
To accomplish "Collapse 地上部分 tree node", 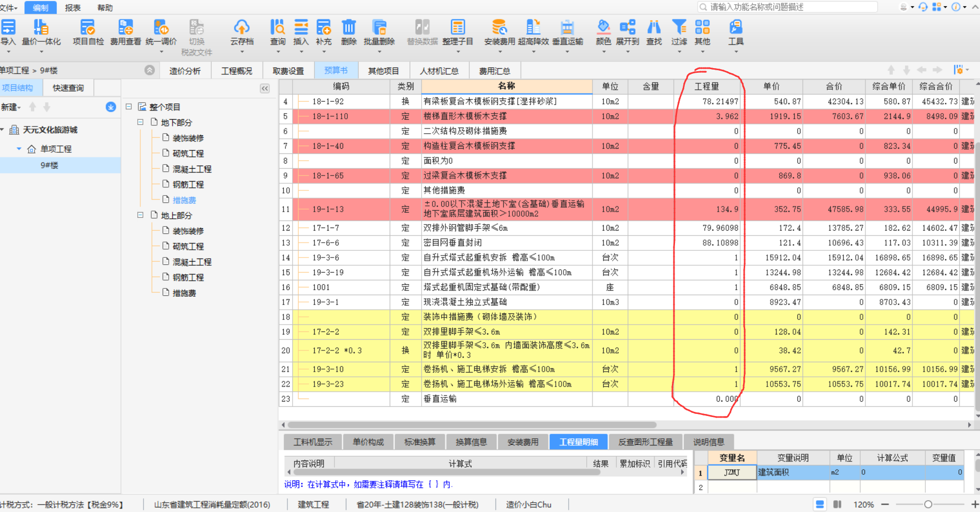I will coord(140,215).
